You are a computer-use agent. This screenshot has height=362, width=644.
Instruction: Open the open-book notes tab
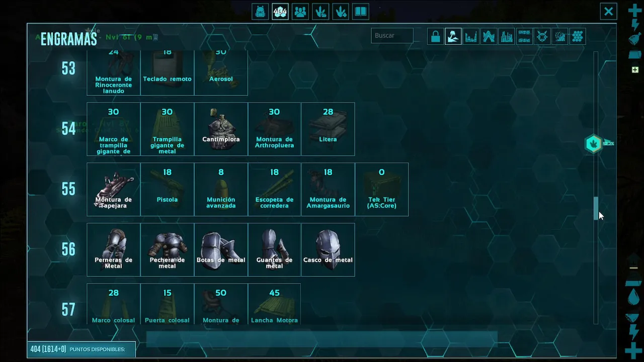coord(361,12)
